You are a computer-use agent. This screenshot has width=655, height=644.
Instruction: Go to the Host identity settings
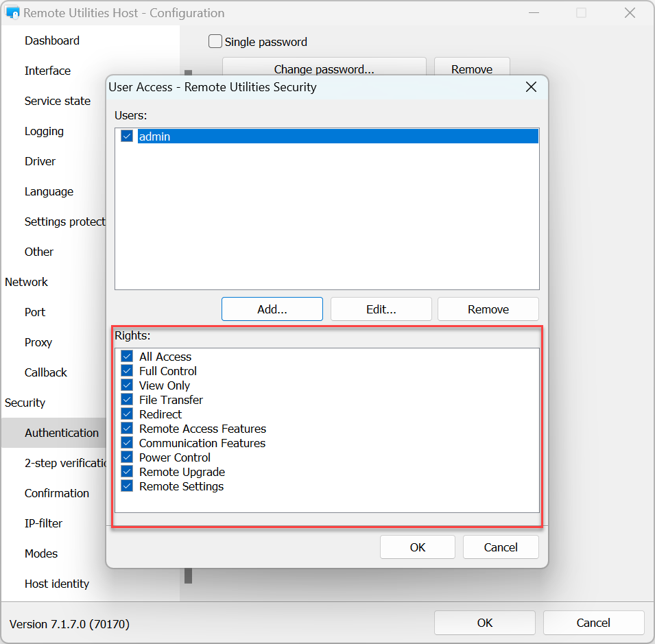click(x=57, y=584)
